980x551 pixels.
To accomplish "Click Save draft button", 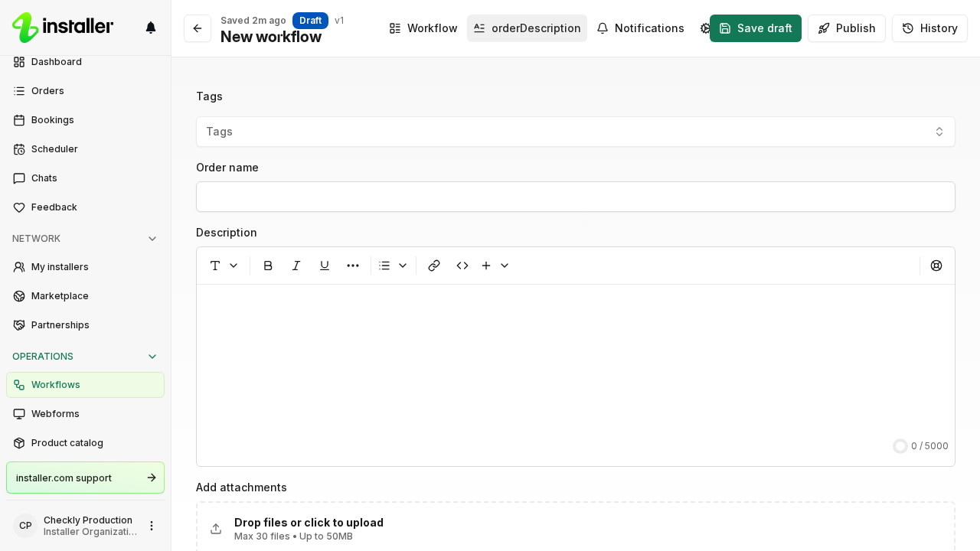I will click(756, 28).
